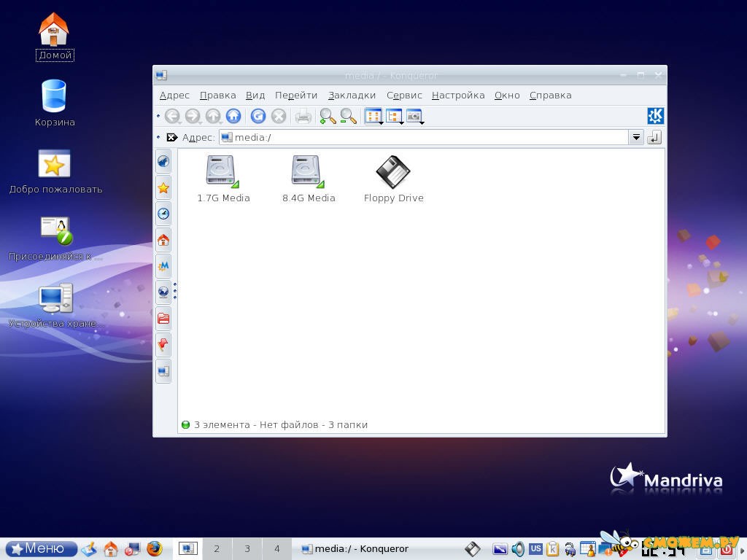Reload the view with the refresh button
The width and height of the screenshot is (747, 560).
258,116
